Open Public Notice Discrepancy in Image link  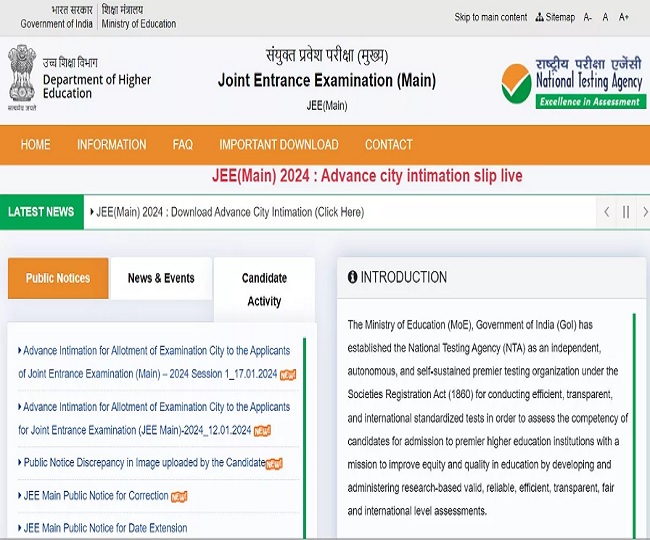(142, 463)
